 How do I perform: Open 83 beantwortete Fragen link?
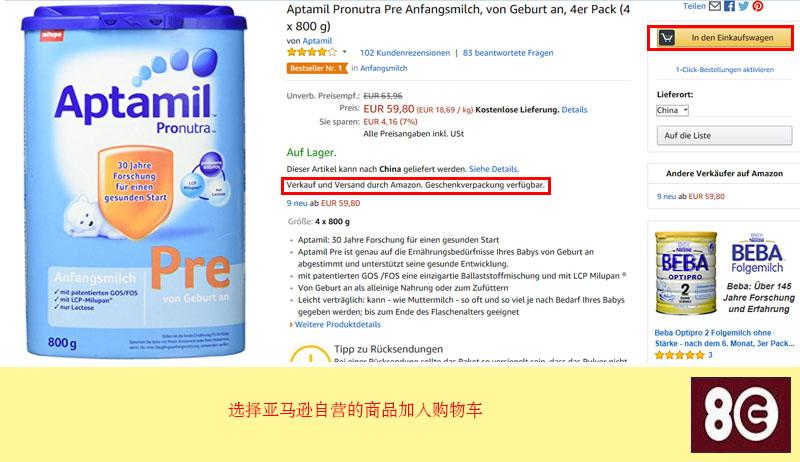(508, 53)
